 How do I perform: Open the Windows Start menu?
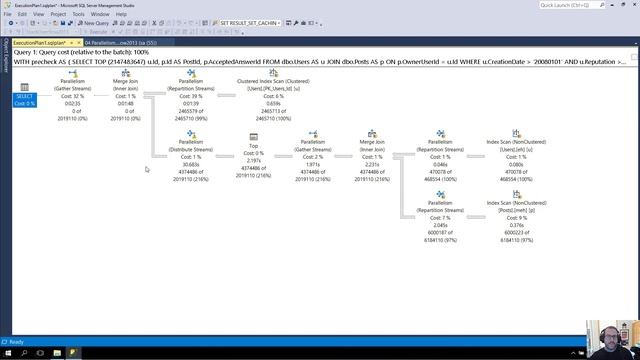click(x=8, y=353)
